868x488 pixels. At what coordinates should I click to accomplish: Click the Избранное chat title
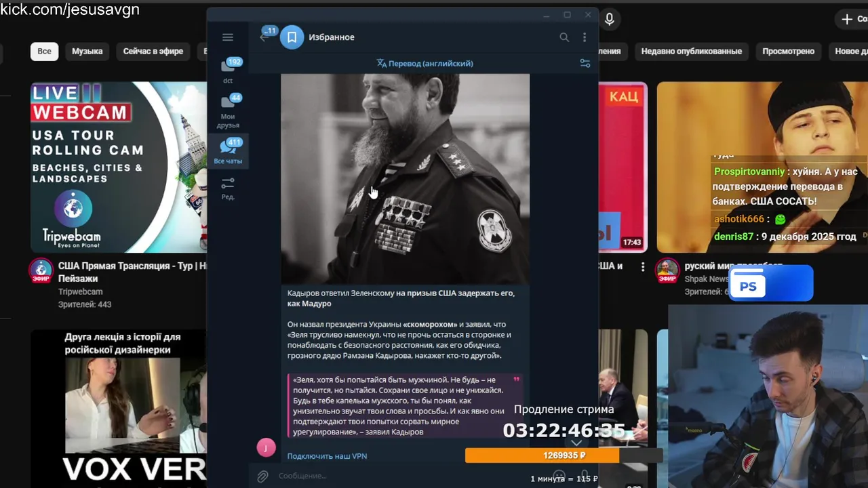(x=332, y=37)
